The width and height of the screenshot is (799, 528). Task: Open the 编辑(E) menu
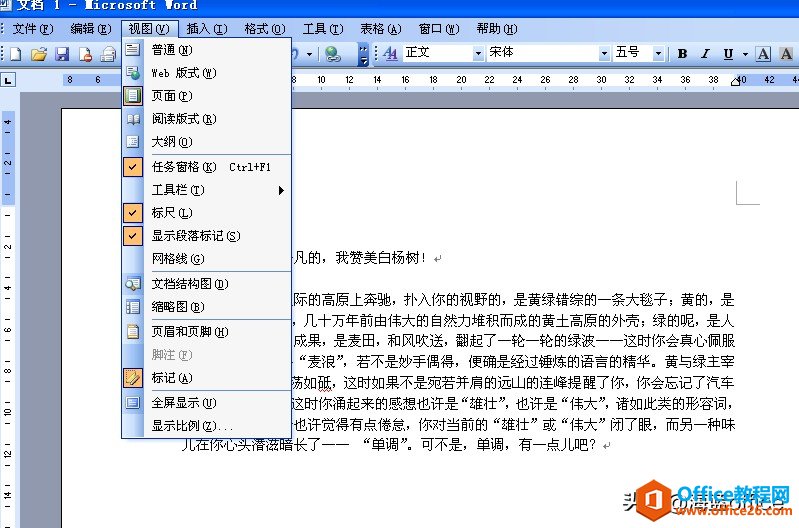click(91, 29)
